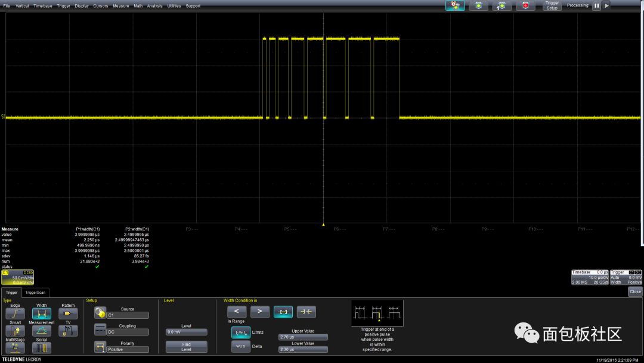
Task: Pick the TV trigger type
Action: click(68, 330)
